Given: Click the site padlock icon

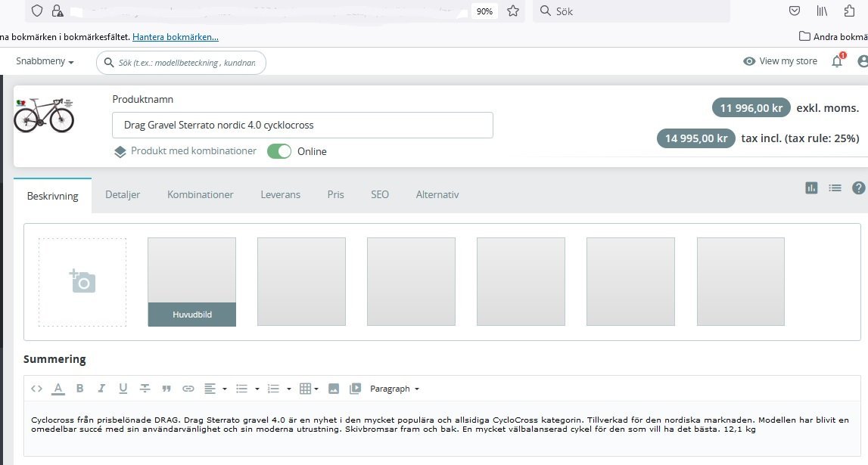Looking at the screenshot, I should pos(57,11).
